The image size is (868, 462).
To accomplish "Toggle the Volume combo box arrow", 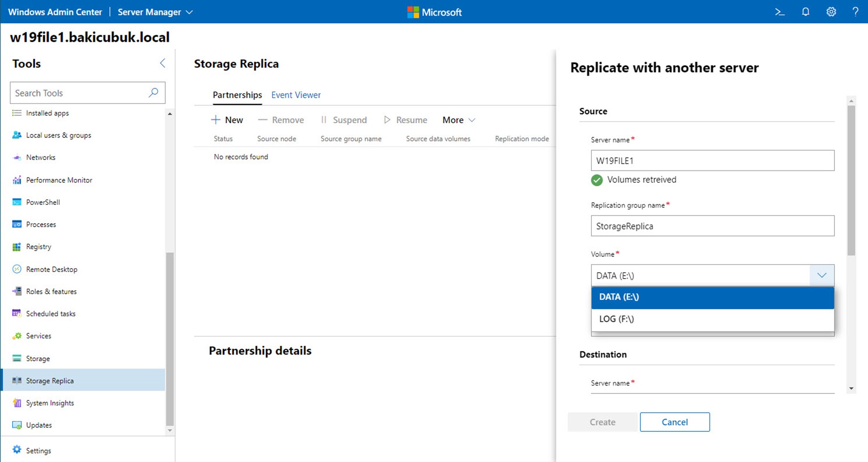I will click(x=822, y=275).
